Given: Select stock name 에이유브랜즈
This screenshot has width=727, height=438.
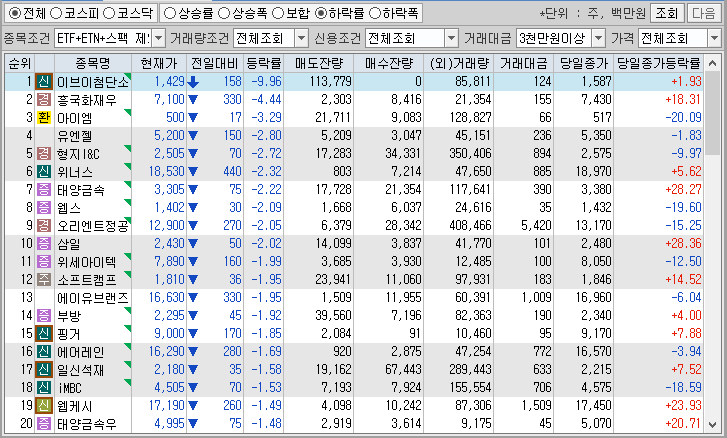Looking at the screenshot, I should (93, 298).
